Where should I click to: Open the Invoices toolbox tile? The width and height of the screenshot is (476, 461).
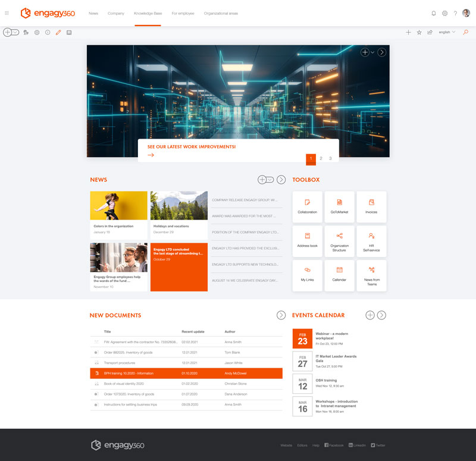click(371, 206)
